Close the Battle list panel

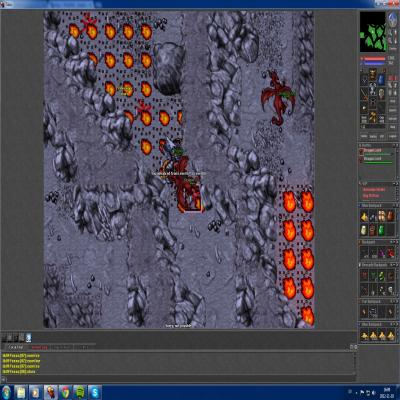(397, 146)
